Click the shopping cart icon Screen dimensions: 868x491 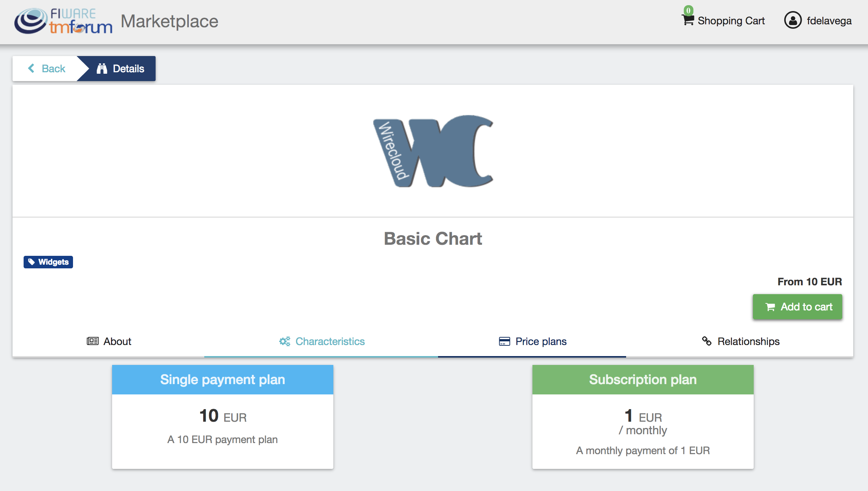688,20
